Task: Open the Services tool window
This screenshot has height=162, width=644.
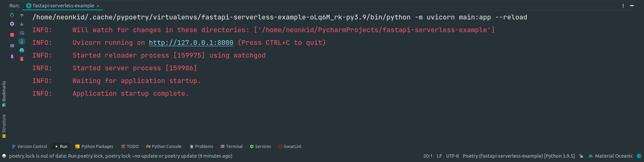Action: coord(260,147)
